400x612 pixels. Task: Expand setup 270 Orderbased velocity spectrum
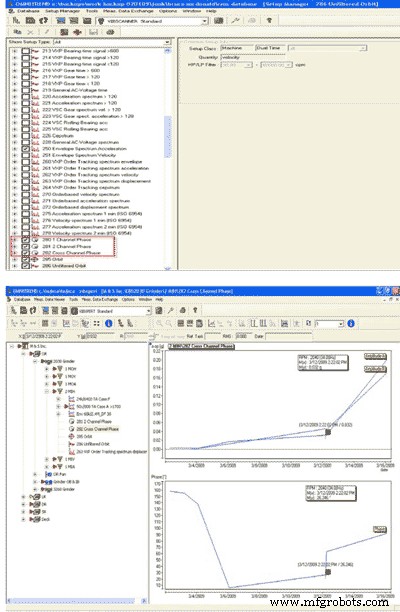click(14, 194)
